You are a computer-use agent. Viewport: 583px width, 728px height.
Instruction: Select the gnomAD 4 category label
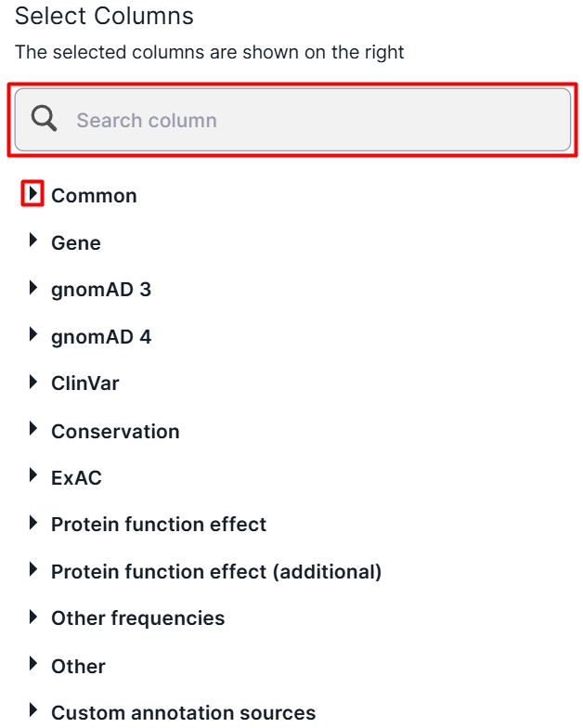101,337
